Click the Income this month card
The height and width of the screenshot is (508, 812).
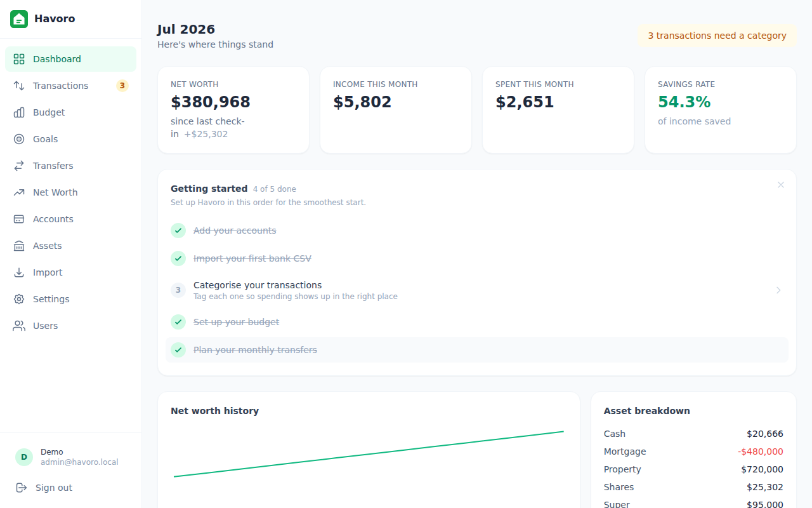click(x=396, y=110)
